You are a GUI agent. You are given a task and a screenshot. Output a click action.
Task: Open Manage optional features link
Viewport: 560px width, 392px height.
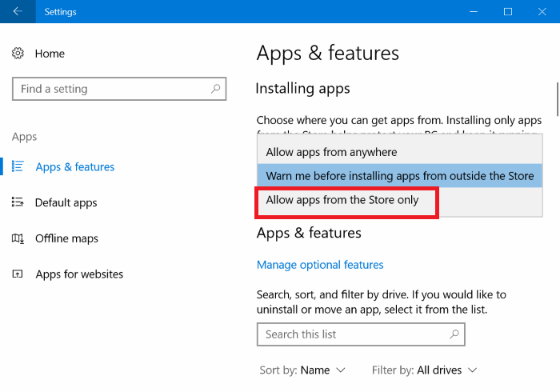pyautogui.click(x=320, y=265)
